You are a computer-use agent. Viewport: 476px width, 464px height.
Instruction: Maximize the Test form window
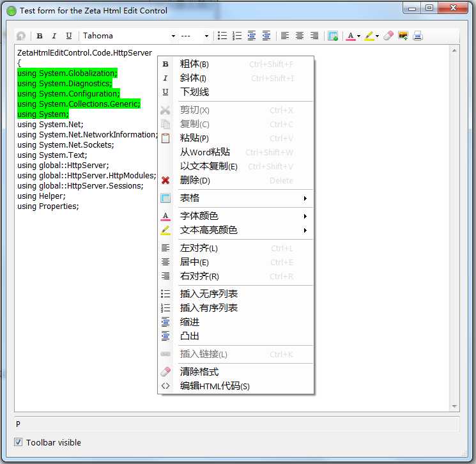pyautogui.click(x=429, y=8)
